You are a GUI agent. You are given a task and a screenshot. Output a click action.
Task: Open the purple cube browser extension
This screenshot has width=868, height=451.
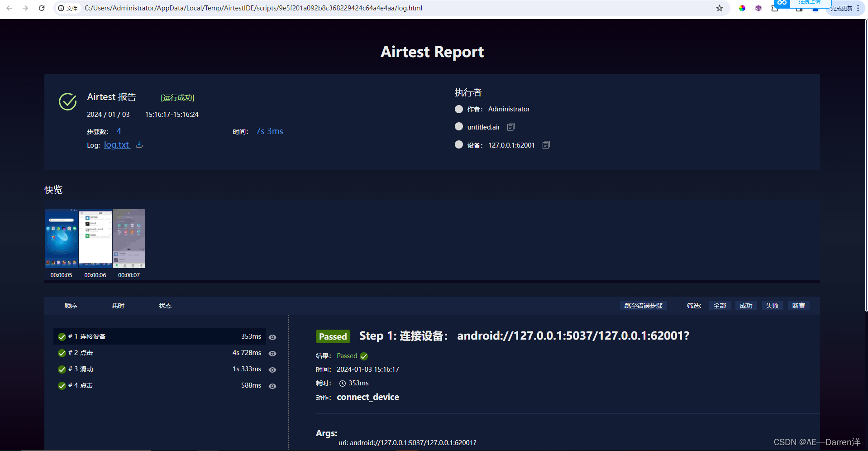point(758,8)
